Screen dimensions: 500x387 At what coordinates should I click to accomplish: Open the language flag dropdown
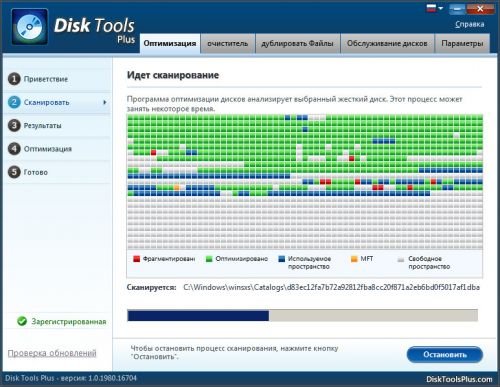coord(434,8)
